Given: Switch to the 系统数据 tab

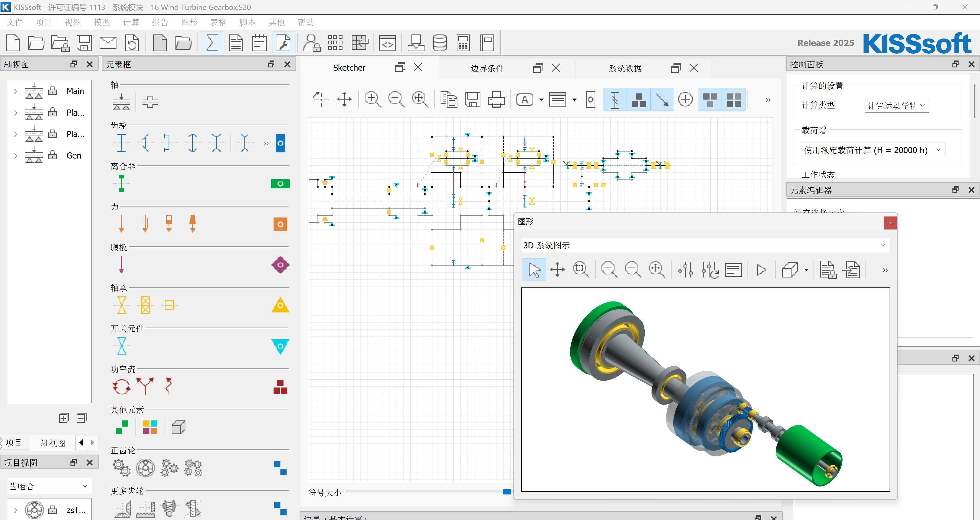Looking at the screenshot, I should tap(625, 68).
